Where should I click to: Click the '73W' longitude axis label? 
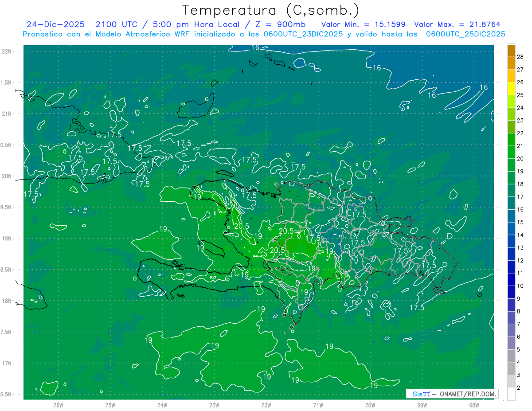(214, 405)
